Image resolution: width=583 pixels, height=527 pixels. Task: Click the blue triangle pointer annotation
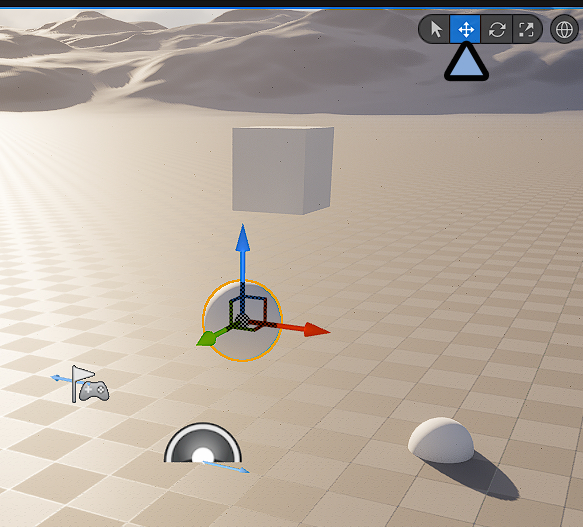click(466, 62)
